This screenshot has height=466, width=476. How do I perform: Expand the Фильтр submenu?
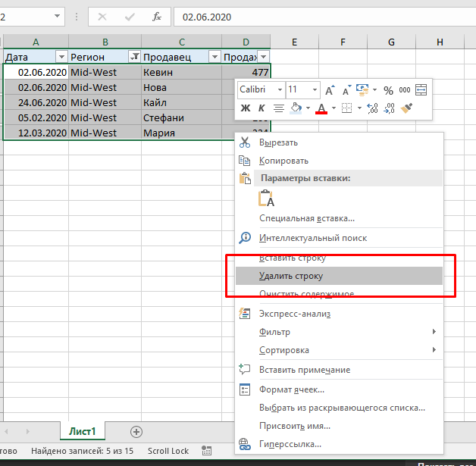click(x=340, y=332)
